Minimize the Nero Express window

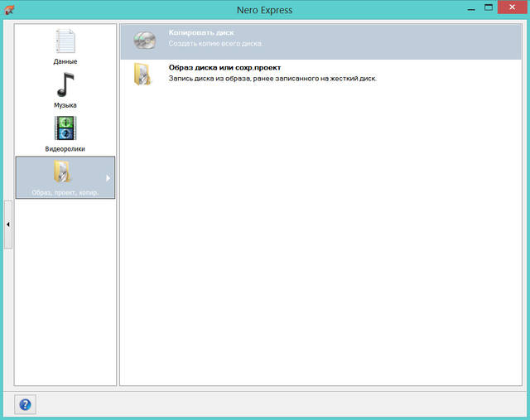coord(471,8)
